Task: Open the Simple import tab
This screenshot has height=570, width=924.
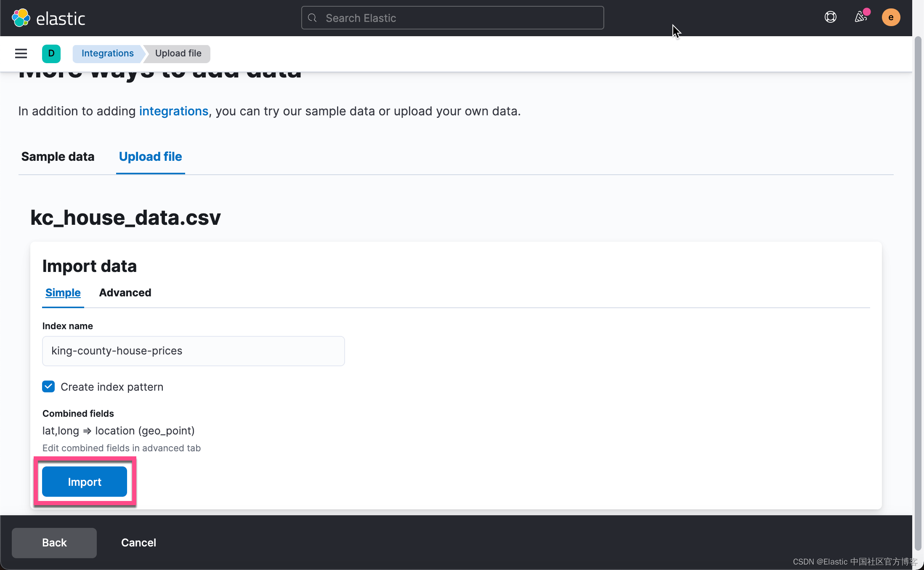Action: tap(63, 293)
